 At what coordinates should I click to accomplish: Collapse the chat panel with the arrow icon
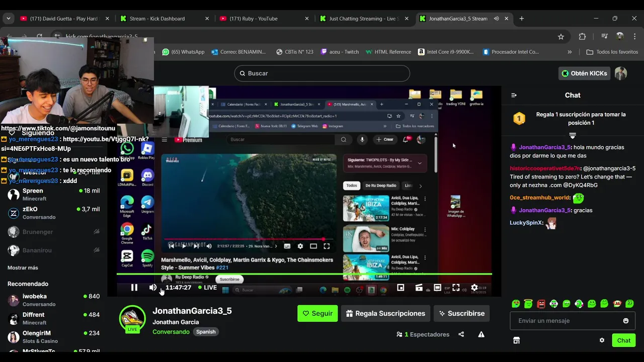click(x=514, y=95)
